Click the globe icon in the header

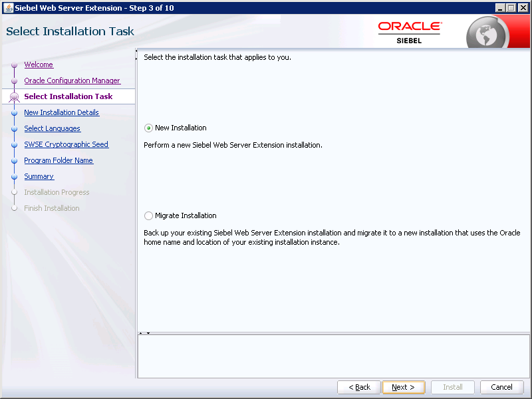(487, 34)
